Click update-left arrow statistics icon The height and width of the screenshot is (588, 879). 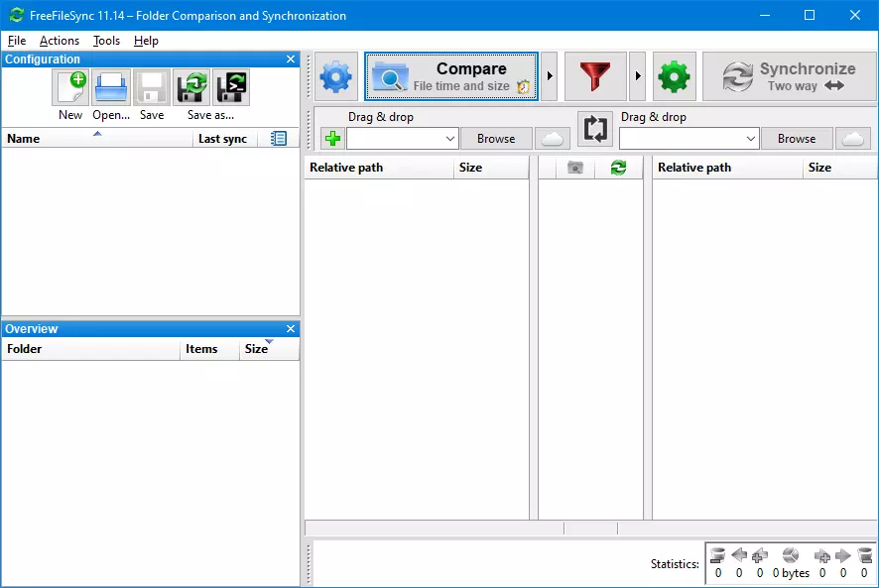(739, 555)
